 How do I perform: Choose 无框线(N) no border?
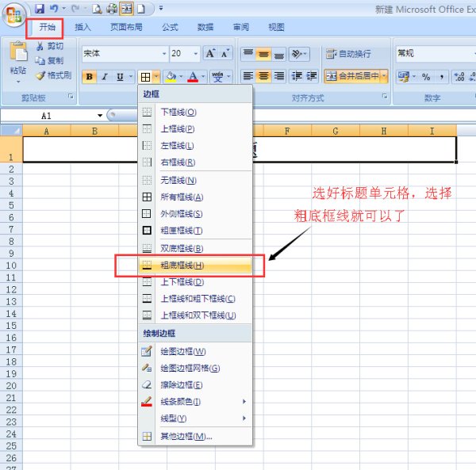tap(195, 181)
